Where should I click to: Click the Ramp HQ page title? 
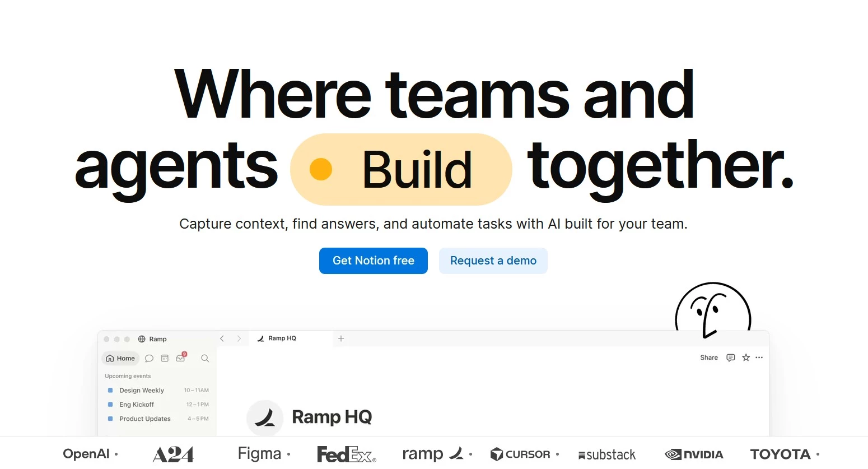point(332,417)
